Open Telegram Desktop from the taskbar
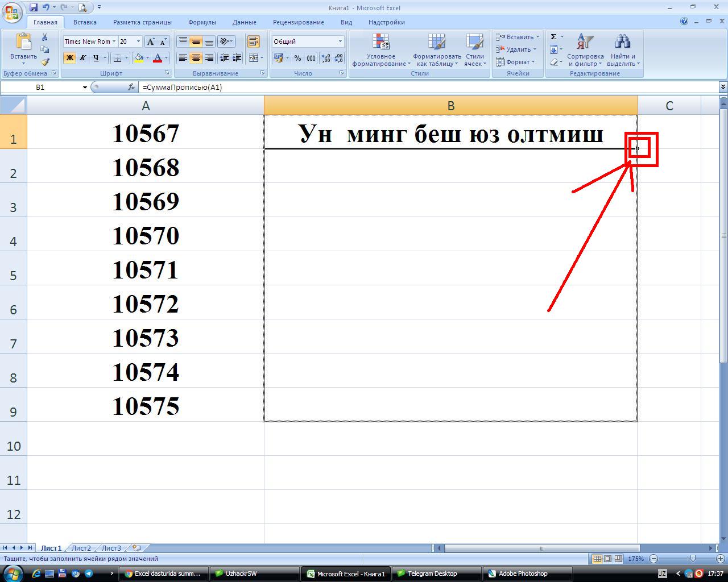The image size is (728, 582). (x=432, y=573)
